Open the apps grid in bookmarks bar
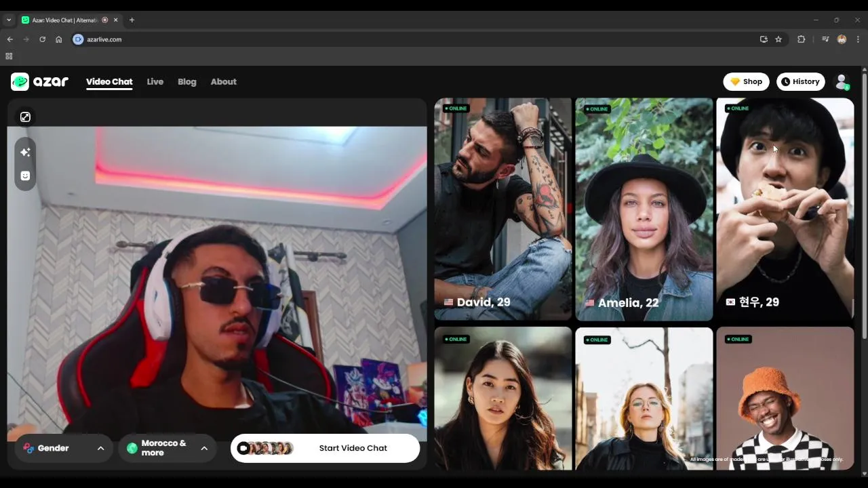Image resolution: width=868 pixels, height=488 pixels. tap(9, 56)
